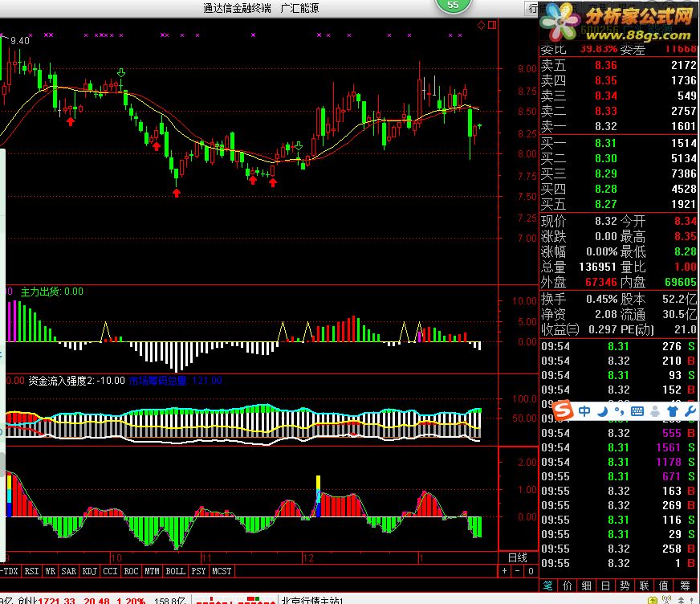
Task: Switch to the 价 price tab
Action: tap(568, 586)
